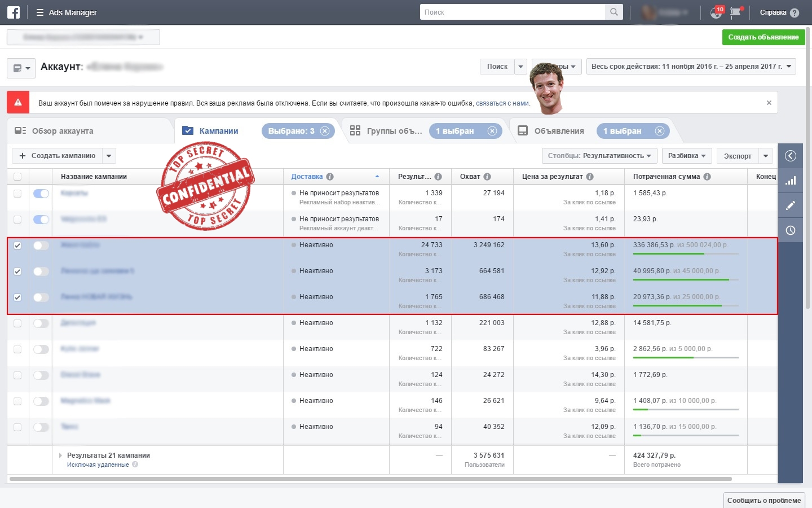Open the 'Столбцы: Результативность' columns dropdown
The height and width of the screenshot is (508, 812).
point(599,156)
